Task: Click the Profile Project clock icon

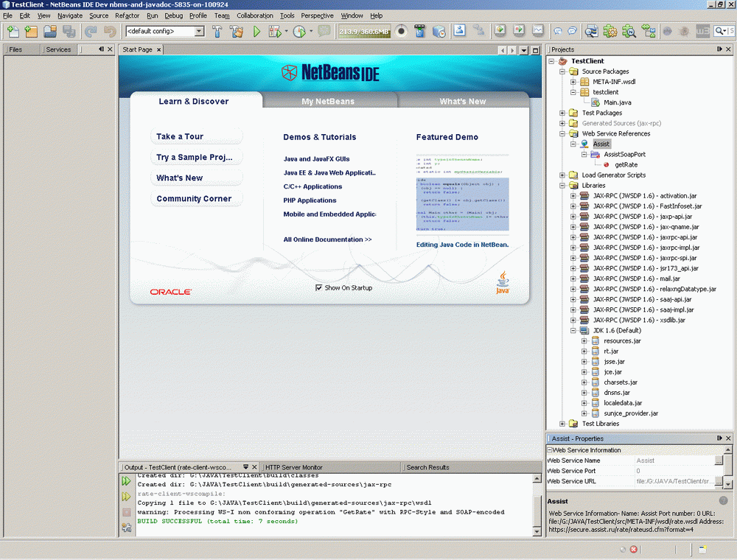Action: 299,32
